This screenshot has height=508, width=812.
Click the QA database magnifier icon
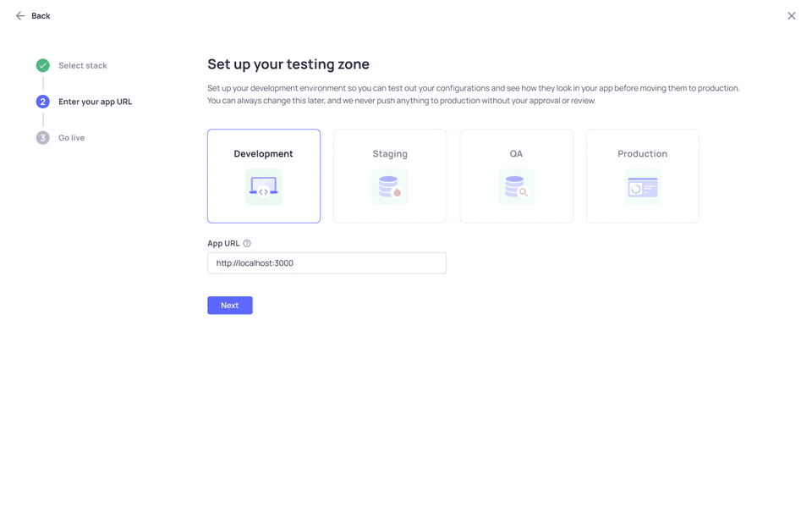point(516,187)
